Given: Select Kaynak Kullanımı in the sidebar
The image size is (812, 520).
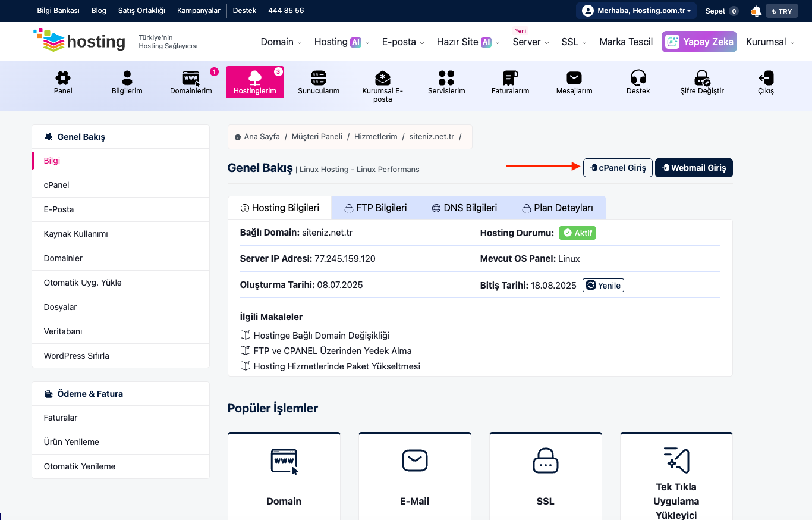Looking at the screenshot, I should [121, 234].
